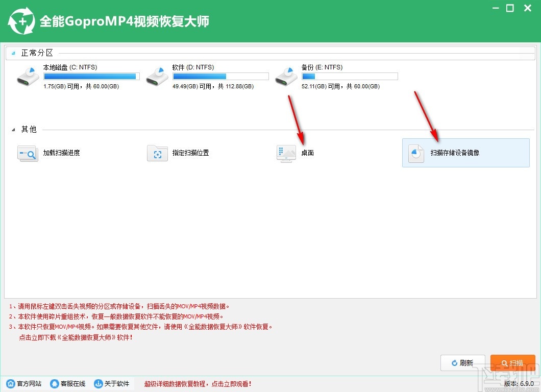Click the C: drive usage bar
541x392 pixels.
tap(91, 76)
